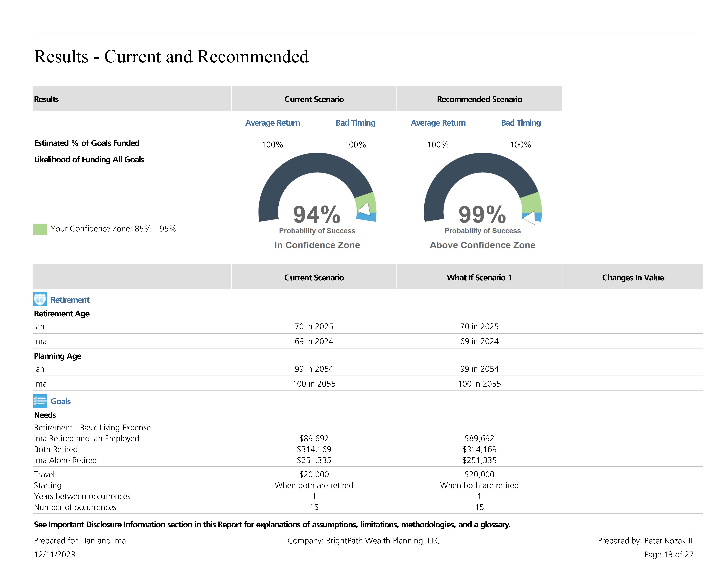The image size is (728, 562).
Task: Click the Both Retired row label
Action: click(56, 449)
